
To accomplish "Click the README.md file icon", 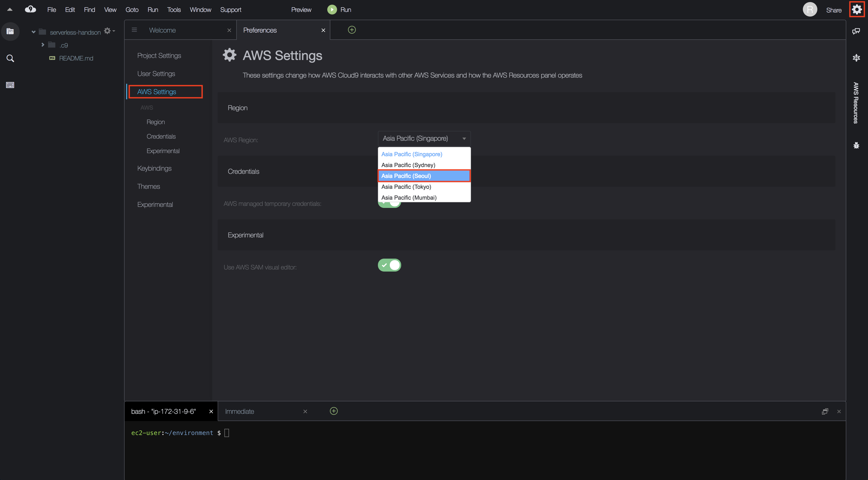I will tap(52, 58).
